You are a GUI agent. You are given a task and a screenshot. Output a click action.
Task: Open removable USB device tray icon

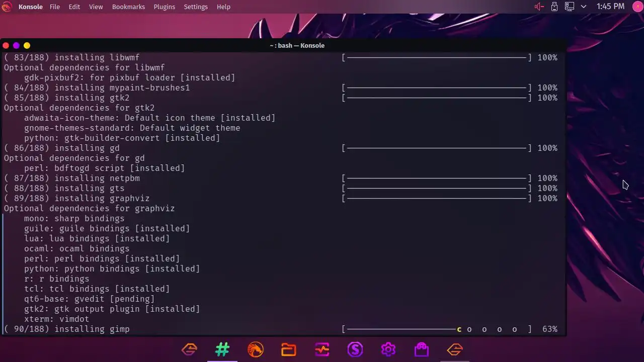(554, 7)
